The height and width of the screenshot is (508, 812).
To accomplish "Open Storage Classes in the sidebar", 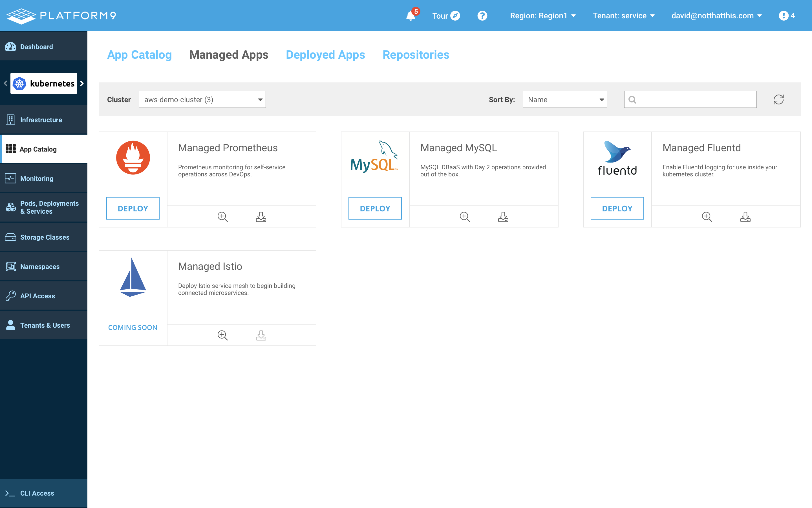I will click(x=44, y=237).
